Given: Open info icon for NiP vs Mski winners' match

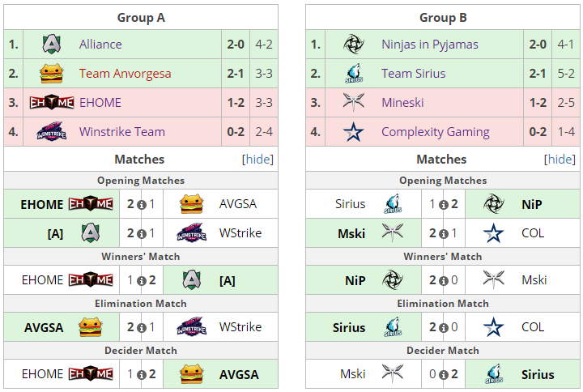Looking at the screenshot, I should 443,280.
